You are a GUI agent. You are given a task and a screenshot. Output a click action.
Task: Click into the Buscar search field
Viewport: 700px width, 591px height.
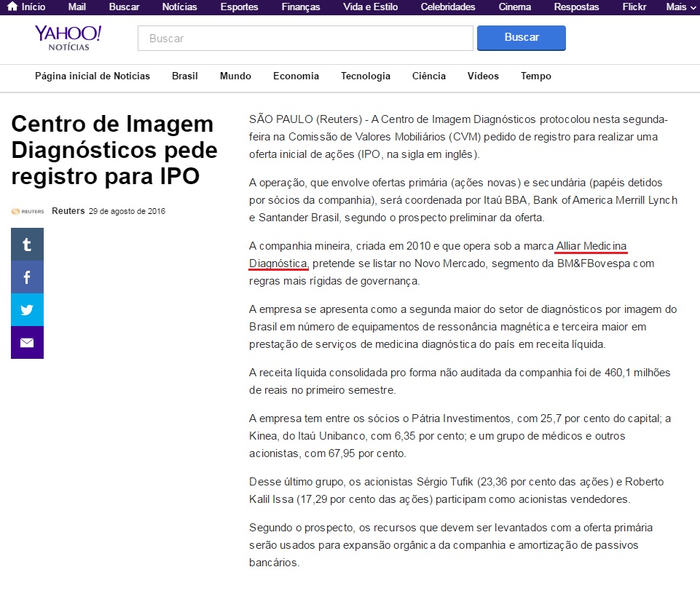coord(305,39)
